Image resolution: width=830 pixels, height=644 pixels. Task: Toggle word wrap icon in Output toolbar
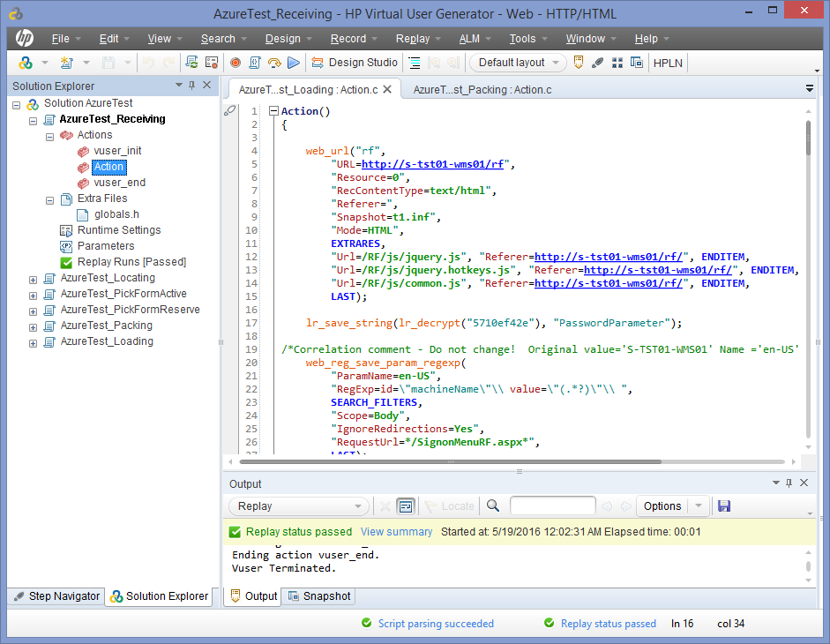(406, 506)
